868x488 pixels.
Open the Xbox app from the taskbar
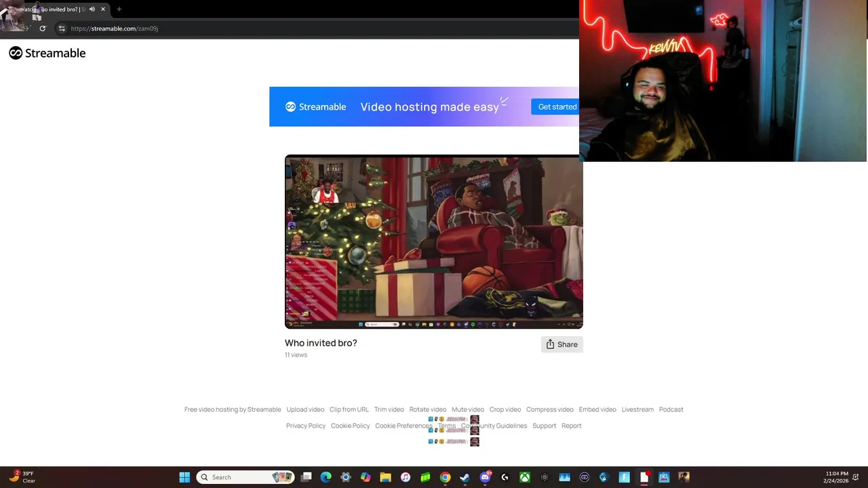tap(524, 477)
